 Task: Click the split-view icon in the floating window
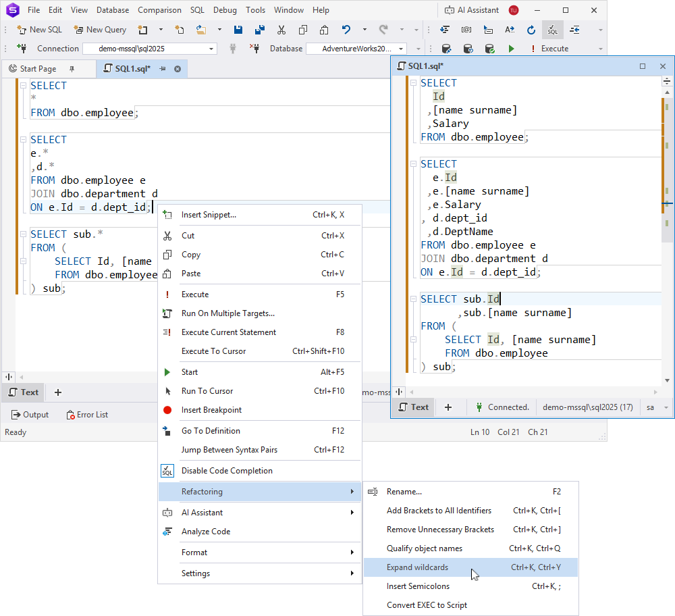click(x=399, y=392)
